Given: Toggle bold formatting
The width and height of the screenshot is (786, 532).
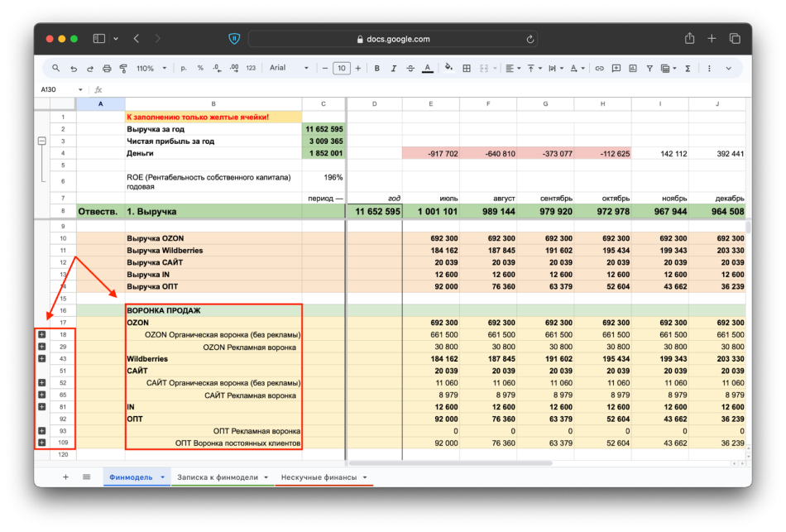Looking at the screenshot, I should [376, 68].
